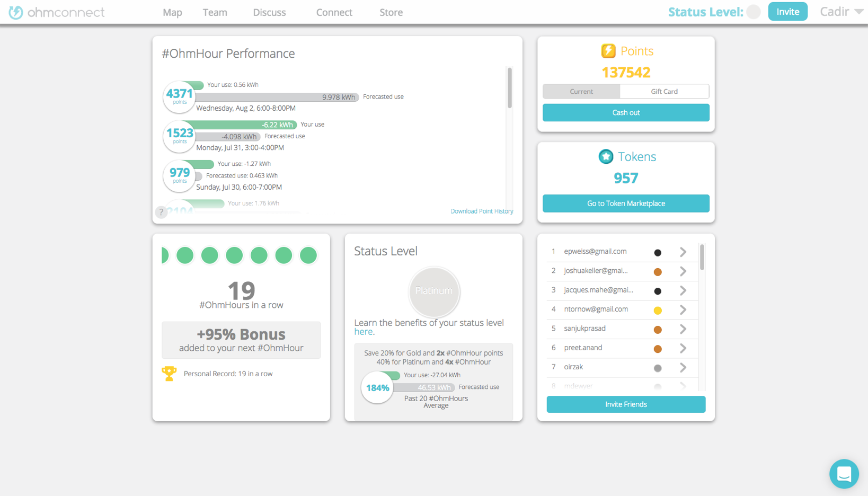The height and width of the screenshot is (496, 868).
Task: Follow the 'here' status benefits link
Action: coord(364,332)
